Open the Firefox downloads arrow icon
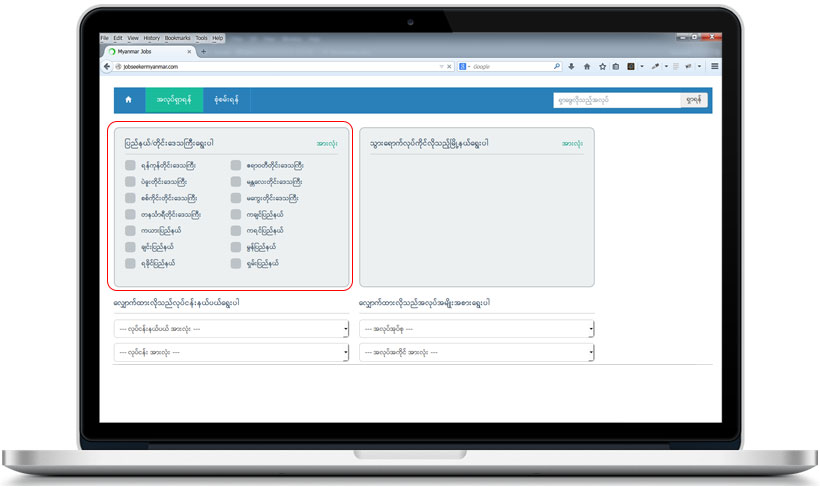The width and height of the screenshot is (820, 487). 572,66
